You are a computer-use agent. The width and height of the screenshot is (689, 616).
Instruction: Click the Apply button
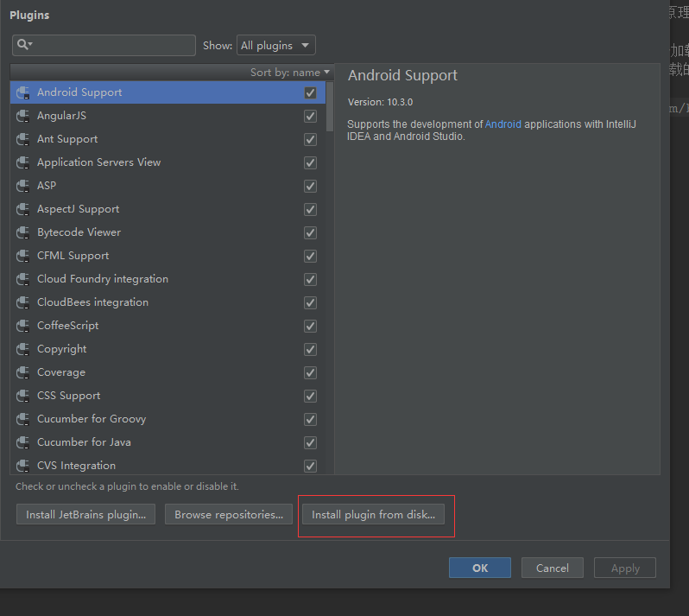pyautogui.click(x=625, y=568)
